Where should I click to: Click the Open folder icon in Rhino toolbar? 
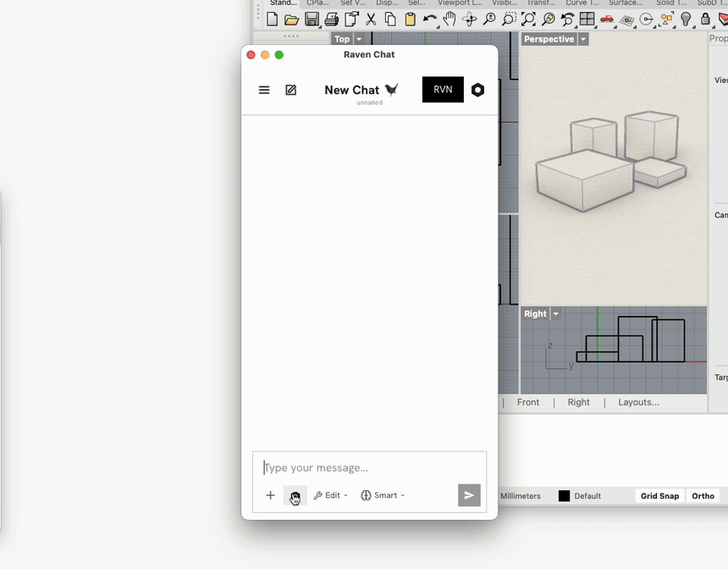coord(291,19)
